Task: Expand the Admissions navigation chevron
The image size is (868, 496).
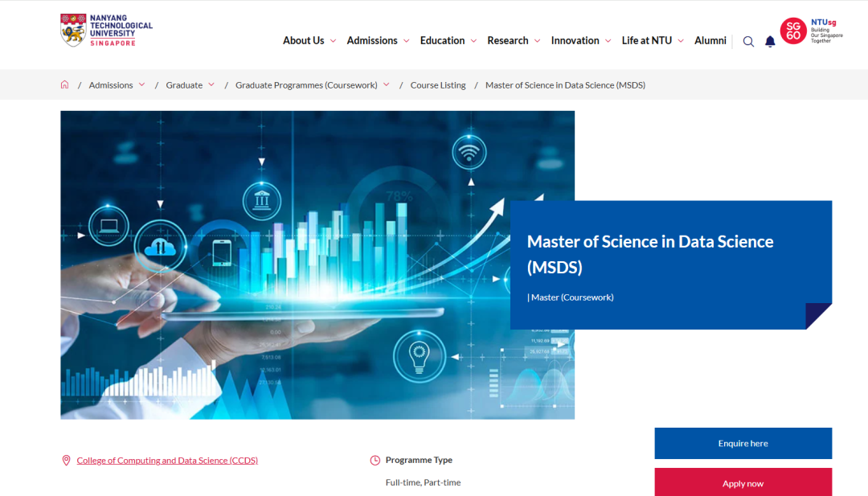Action: (406, 41)
